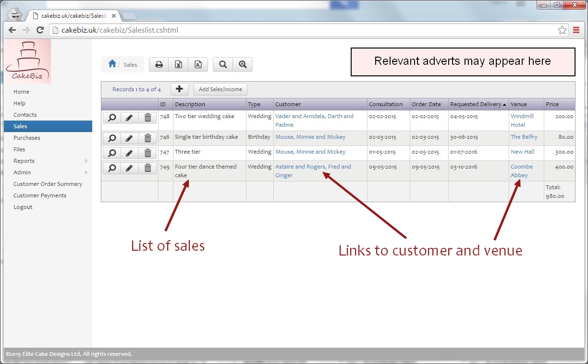
Task: Open the advanced search tool
Action: [243, 64]
